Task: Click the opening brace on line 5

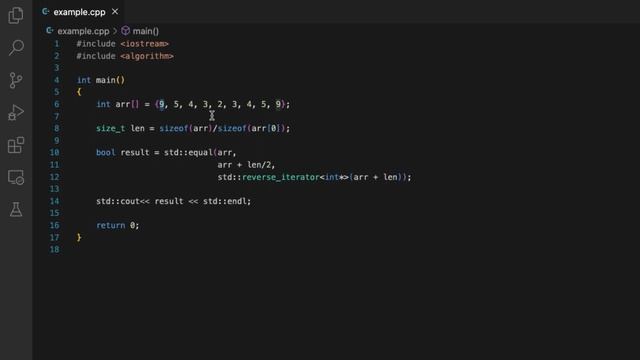Action: pyautogui.click(x=79, y=92)
